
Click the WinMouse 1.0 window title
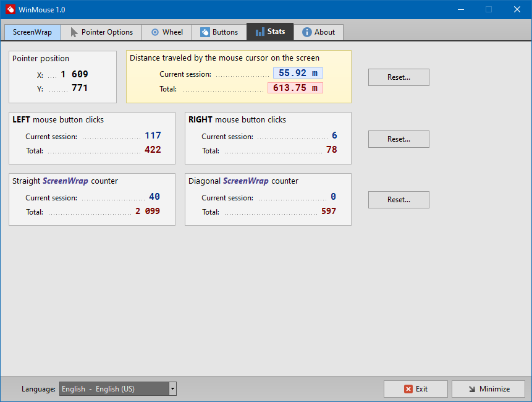[42, 10]
